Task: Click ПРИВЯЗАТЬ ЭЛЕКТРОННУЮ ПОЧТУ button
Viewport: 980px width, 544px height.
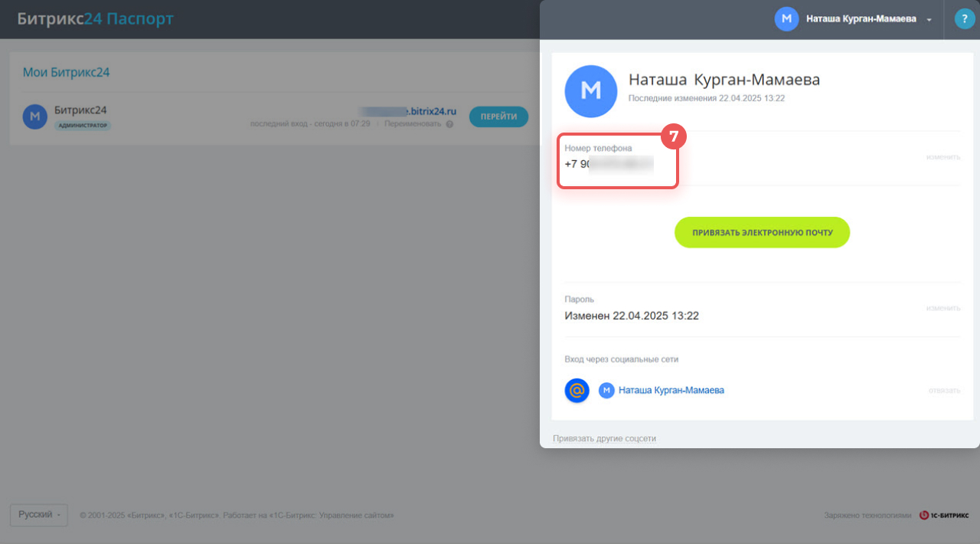Action: 762,232
